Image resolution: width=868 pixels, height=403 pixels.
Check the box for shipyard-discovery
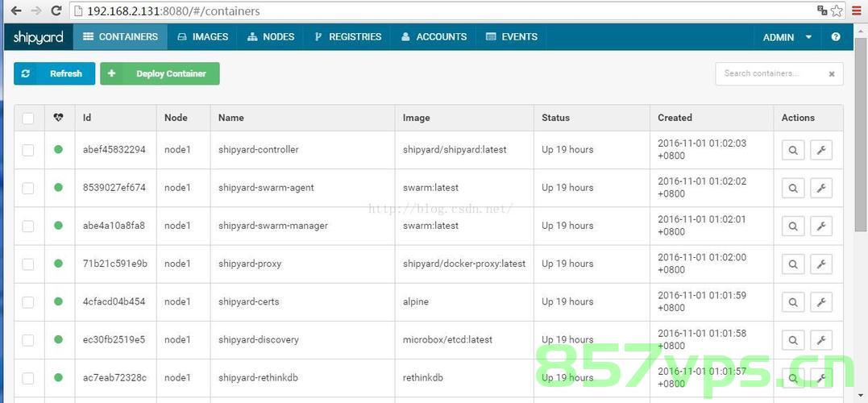pos(27,340)
